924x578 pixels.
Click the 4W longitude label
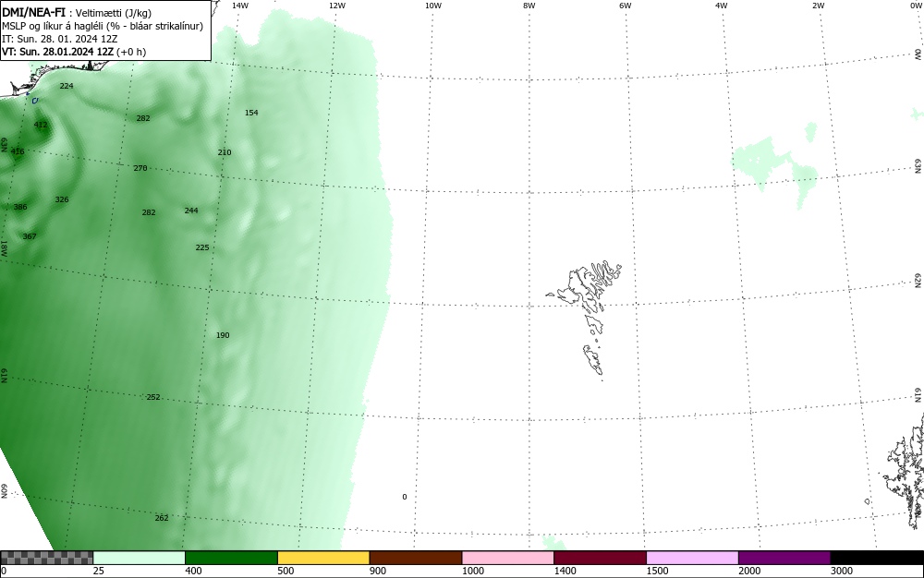click(722, 6)
